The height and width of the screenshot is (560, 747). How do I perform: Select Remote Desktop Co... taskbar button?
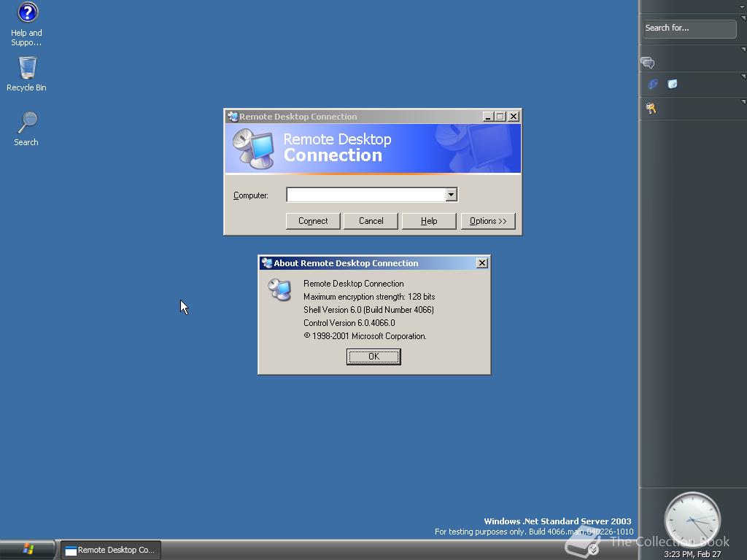(111, 550)
